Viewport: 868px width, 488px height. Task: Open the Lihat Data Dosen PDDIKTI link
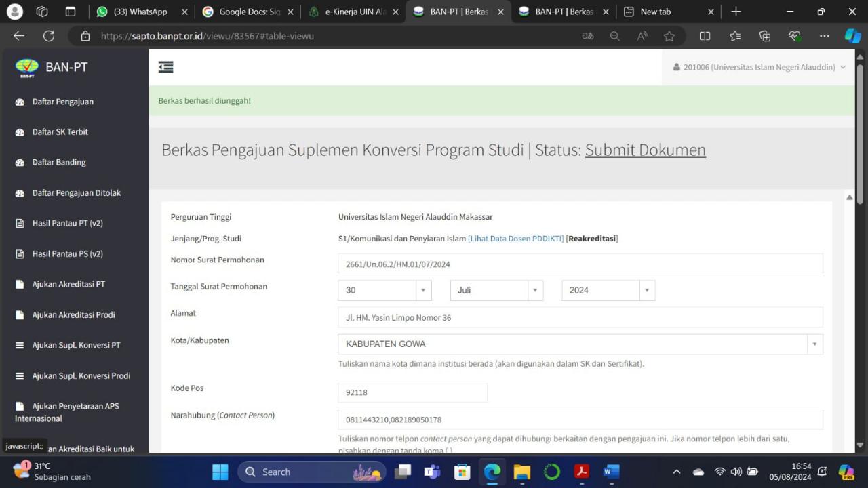516,238
